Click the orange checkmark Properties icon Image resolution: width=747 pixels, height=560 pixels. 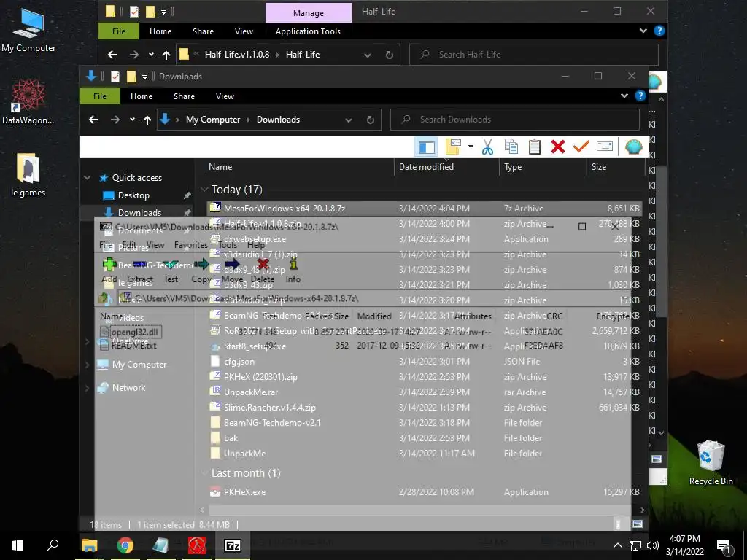coord(581,147)
